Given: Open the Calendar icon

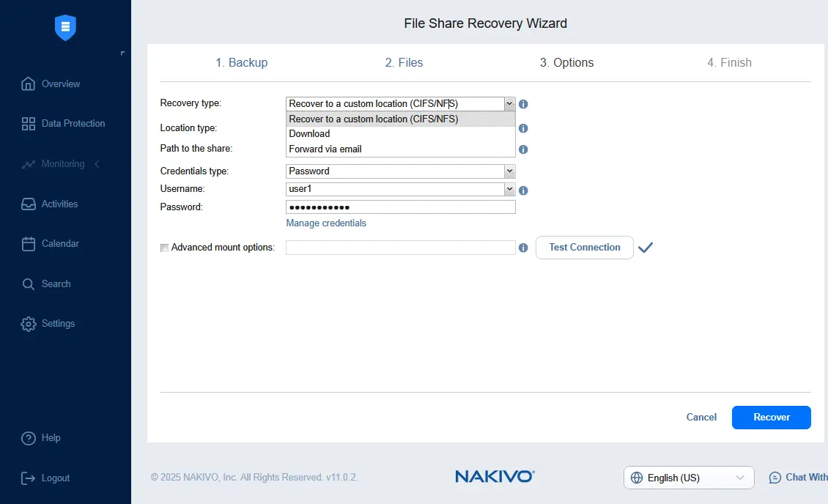Looking at the screenshot, I should (x=28, y=244).
